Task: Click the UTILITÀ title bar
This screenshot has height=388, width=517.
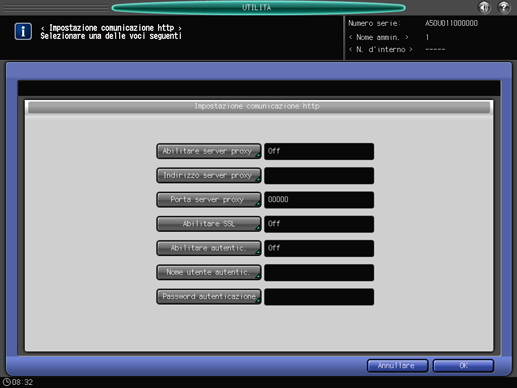Action: 258,7
